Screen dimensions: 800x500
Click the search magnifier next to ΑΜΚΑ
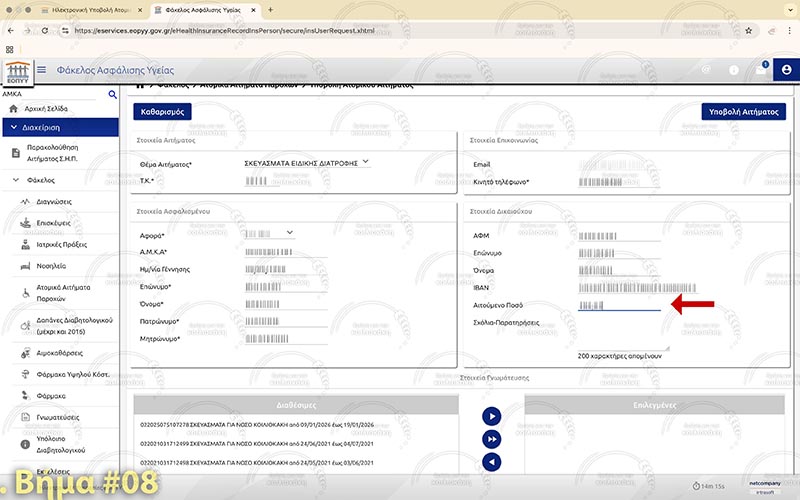(113, 93)
